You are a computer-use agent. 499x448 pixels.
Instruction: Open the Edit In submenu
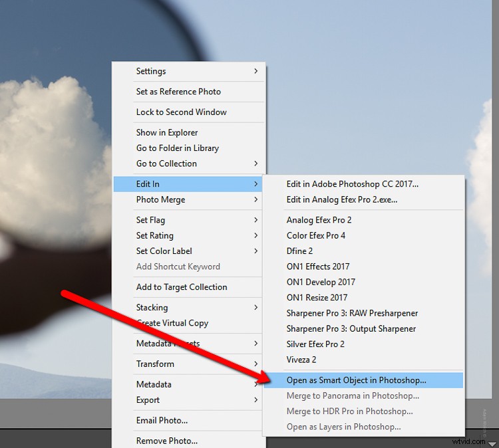(x=188, y=183)
